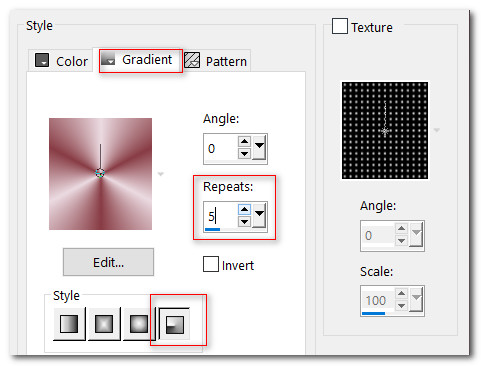
Task: Open the gradient Angle slider dropdown
Action: point(259,147)
